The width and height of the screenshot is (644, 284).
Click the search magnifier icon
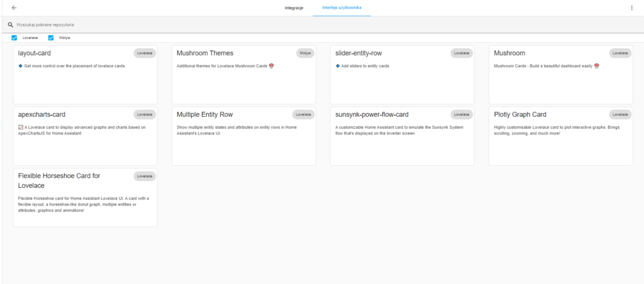(11, 25)
